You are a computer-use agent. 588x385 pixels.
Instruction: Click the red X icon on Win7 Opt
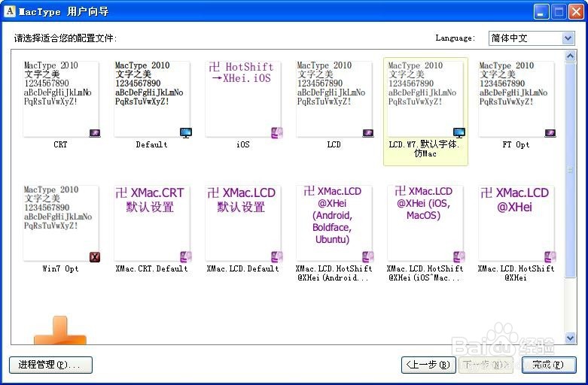click(x=95, y=257)
